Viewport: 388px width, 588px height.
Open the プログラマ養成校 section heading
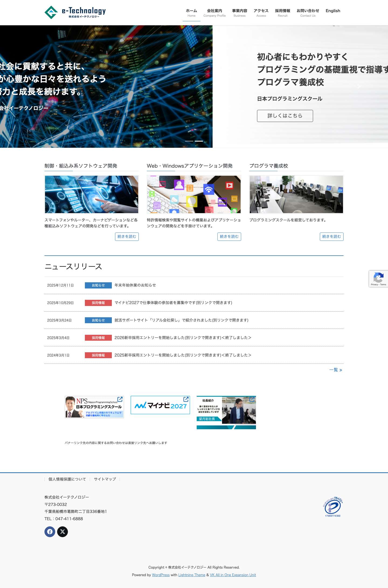(269, 166)
